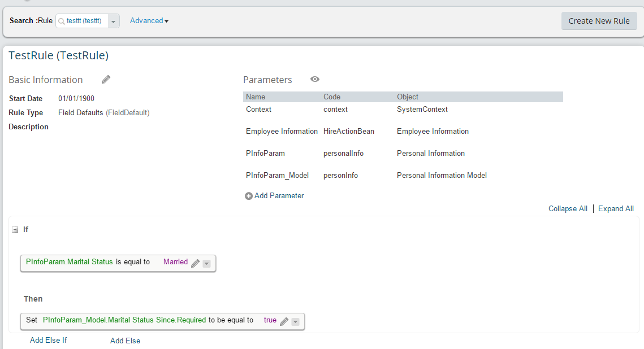Click the Personal Information Model object cell
Screen dimensions: 644x349
pos(442,176)
